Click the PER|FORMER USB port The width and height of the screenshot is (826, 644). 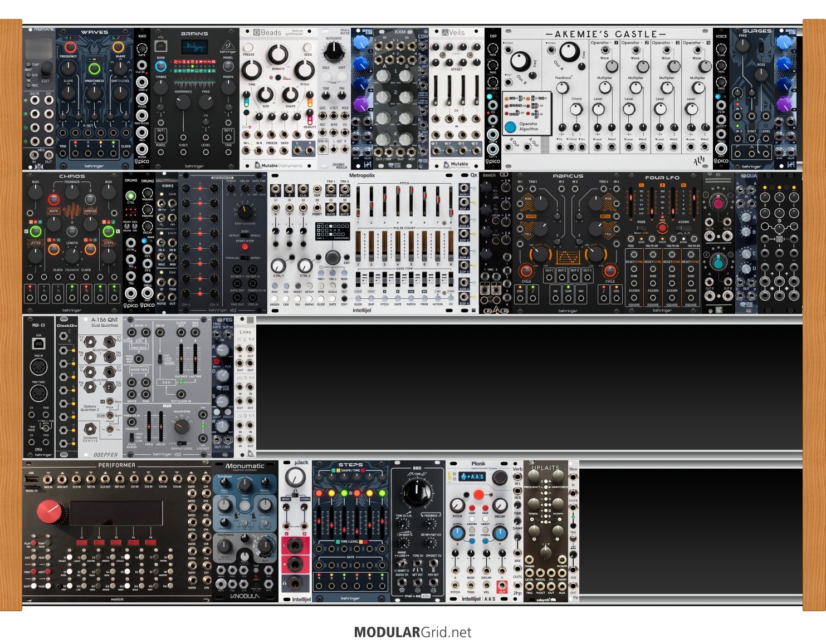coord(32,478)
